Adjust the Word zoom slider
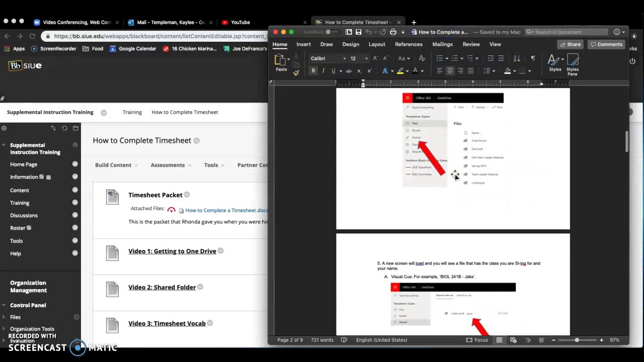 coord(577,340)
